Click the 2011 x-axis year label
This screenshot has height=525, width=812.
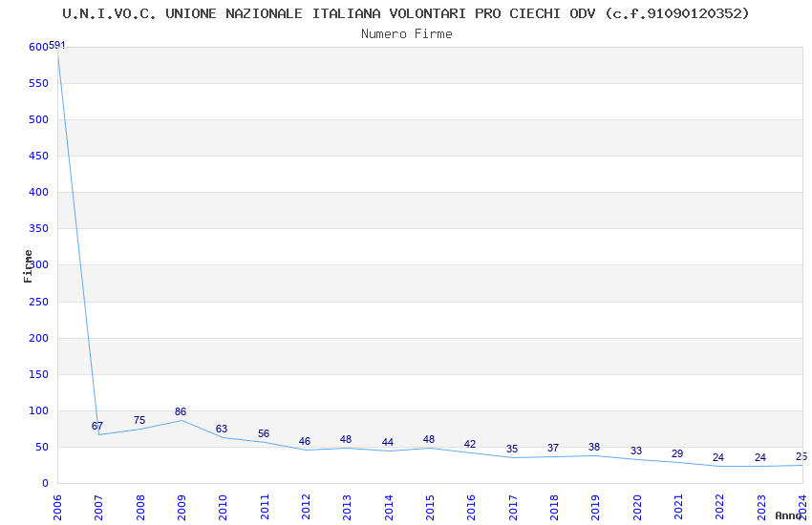pos(264,507)
